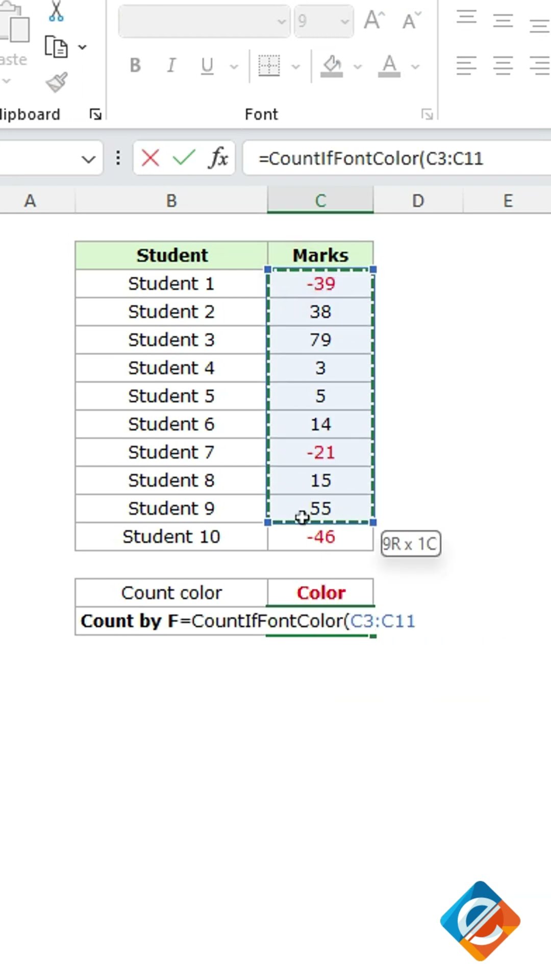Expand the Underline style dropdown
The width and height of the screenshot is (551, 980).
(234, 66)
